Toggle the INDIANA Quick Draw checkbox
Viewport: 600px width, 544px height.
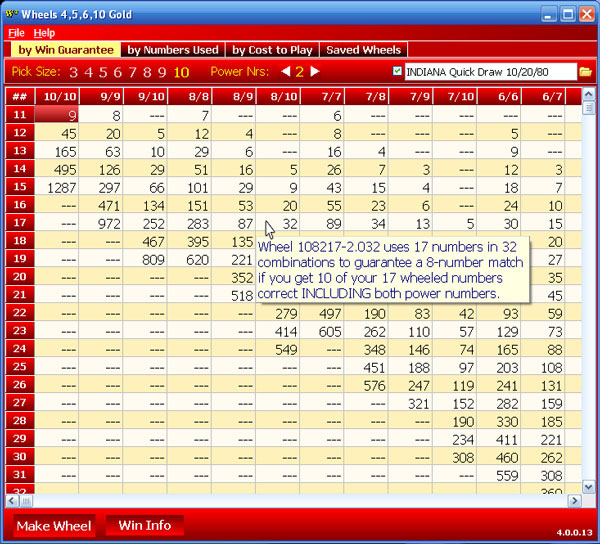[x=397, y=71]
